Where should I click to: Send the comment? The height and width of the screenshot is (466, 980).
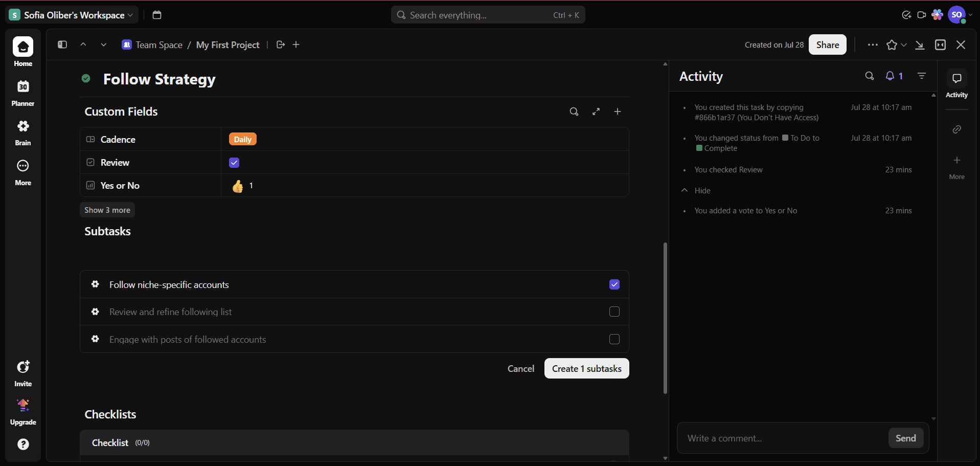pyautogui.click(x=906, y=438)
